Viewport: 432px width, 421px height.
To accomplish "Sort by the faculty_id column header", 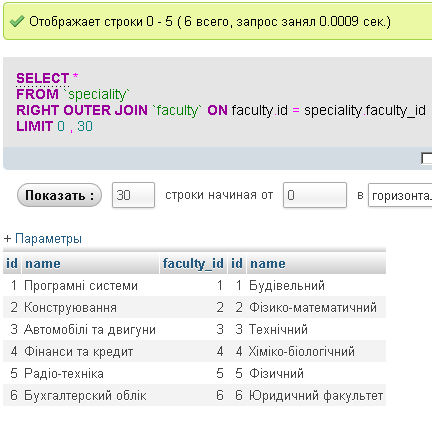I will coord(193,263).
